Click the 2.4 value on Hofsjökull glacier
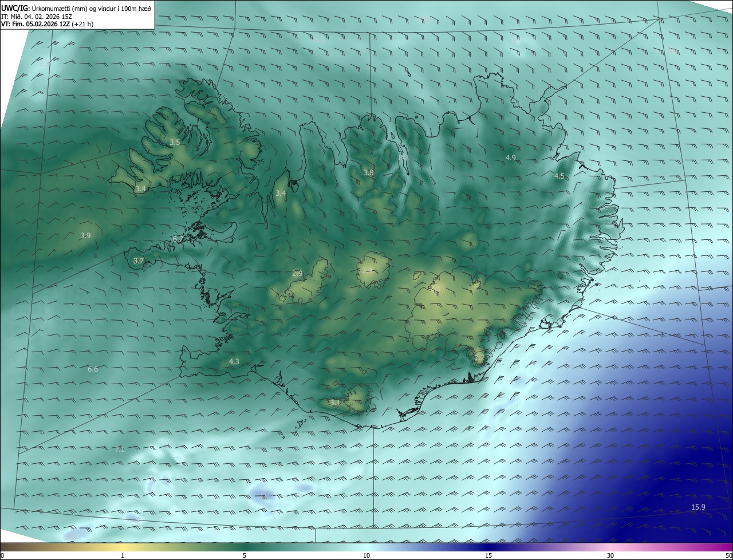Viewport: 733px width, 560px height. (x=368, y=270)
